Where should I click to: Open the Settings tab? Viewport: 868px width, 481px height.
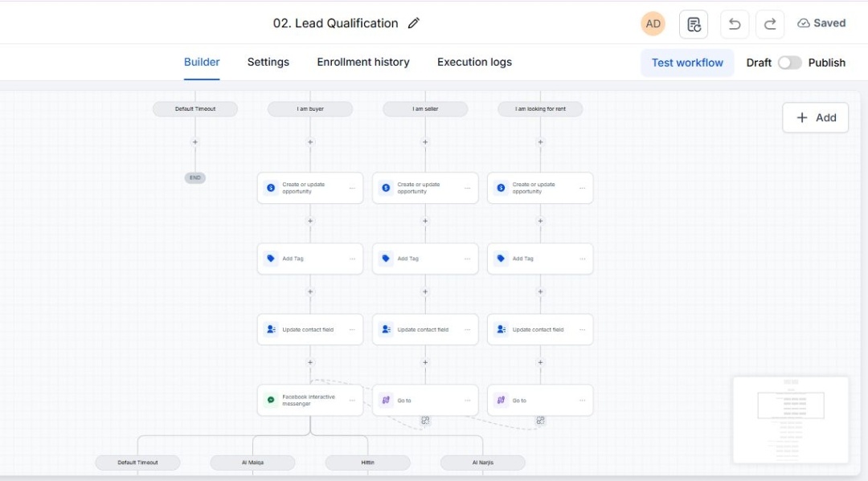268,62
